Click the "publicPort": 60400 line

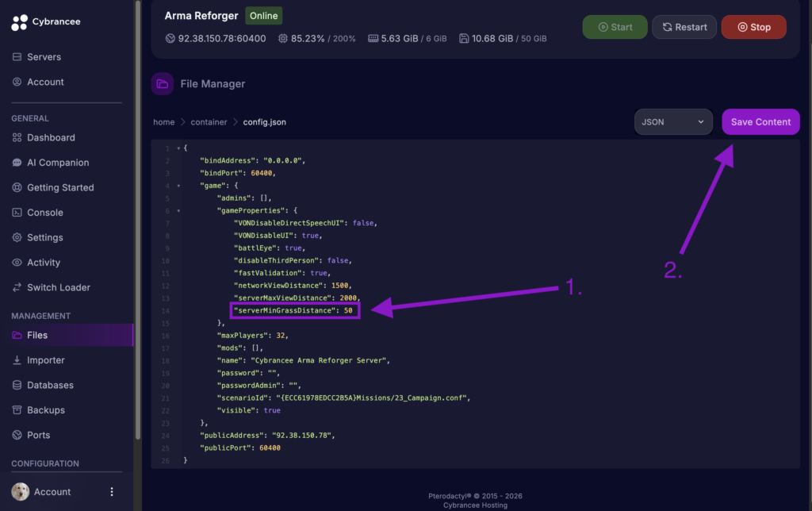point(240,448)
